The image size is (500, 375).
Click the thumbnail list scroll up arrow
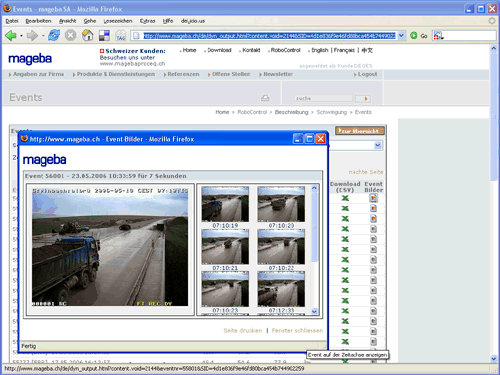tap(314, 188)
